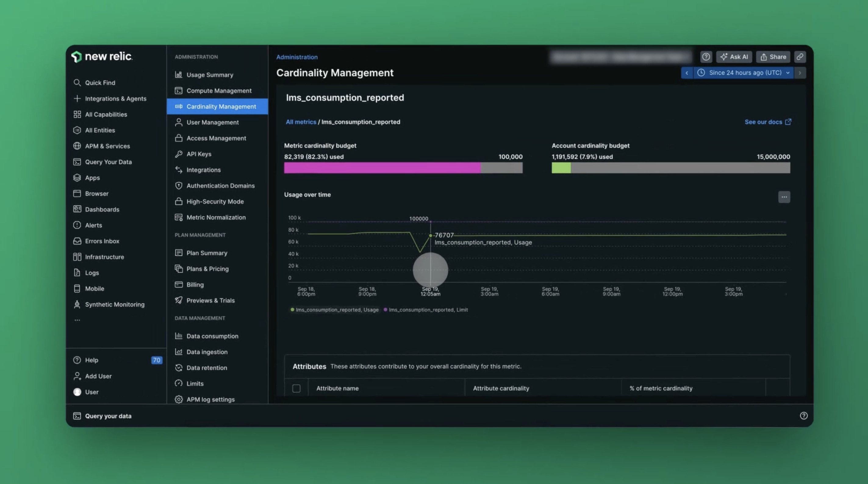This screenshot has height=484, width=868.
Task: Click the New Relic logo
Action: 102,57
